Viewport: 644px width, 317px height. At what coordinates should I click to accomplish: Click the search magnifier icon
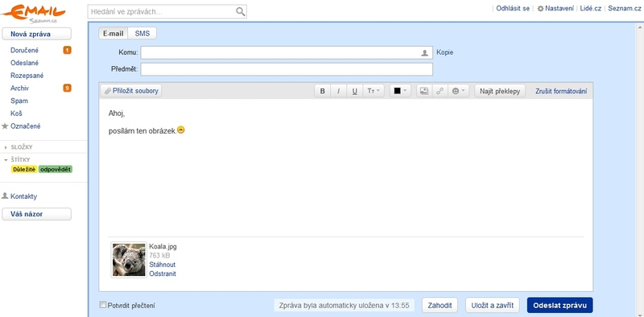tap(241, 12)
